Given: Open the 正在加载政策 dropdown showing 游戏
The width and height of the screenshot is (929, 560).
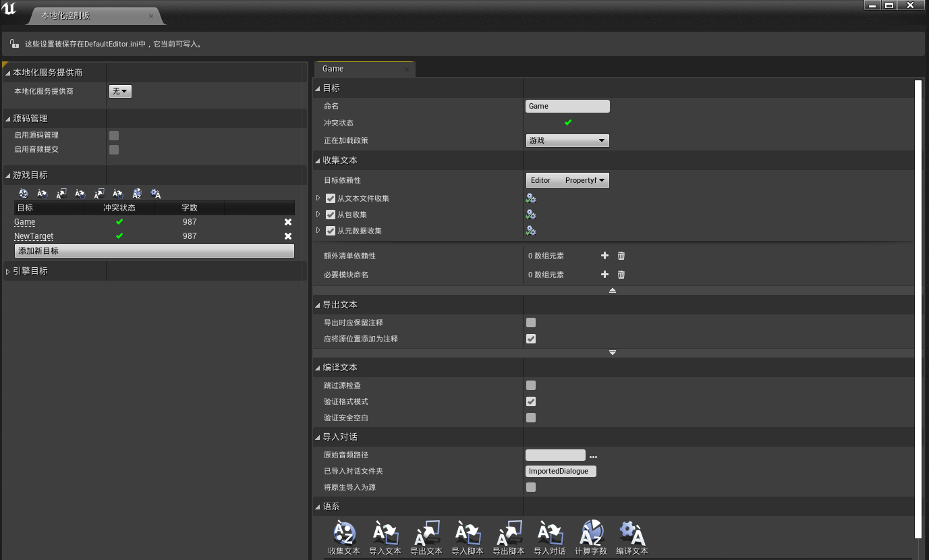Looking at the screenshot, I should point(567,140).
